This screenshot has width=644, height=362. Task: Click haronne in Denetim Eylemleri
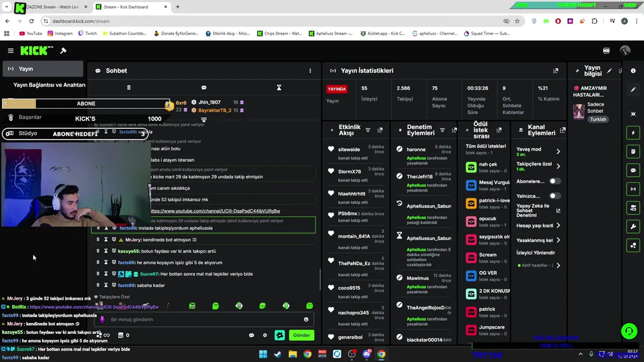416,149
